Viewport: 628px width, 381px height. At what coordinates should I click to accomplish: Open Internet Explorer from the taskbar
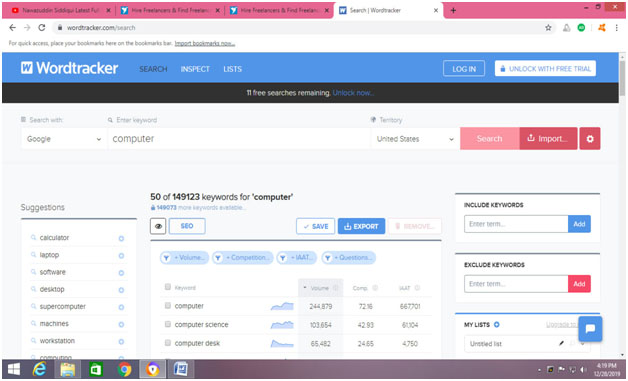pyautogui.click(x=39, y=369)
